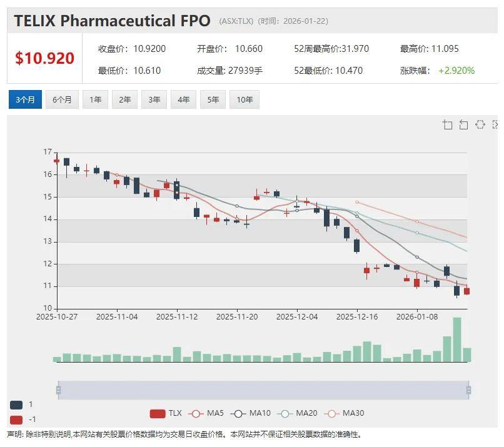The width and height of the screenshot is (504, 447).
Task: Toggle the red "-1" visual map piece
Action: point(17,419)
